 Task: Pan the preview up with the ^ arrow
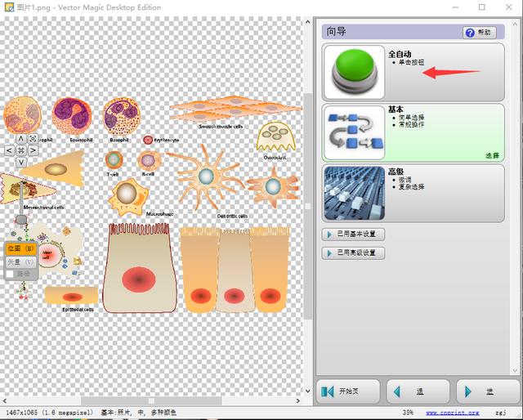[x=20, y=138]
